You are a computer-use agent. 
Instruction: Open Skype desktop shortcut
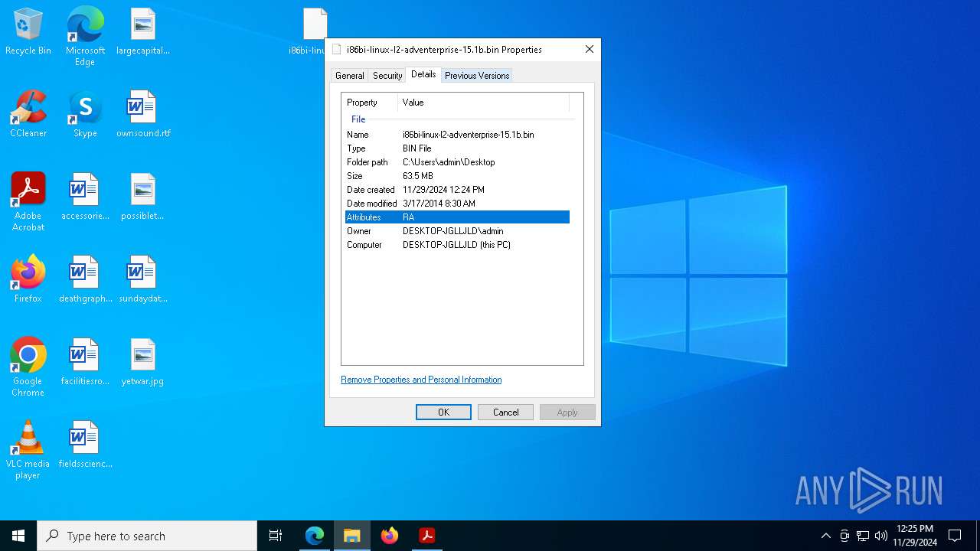(x=85, y=115)
